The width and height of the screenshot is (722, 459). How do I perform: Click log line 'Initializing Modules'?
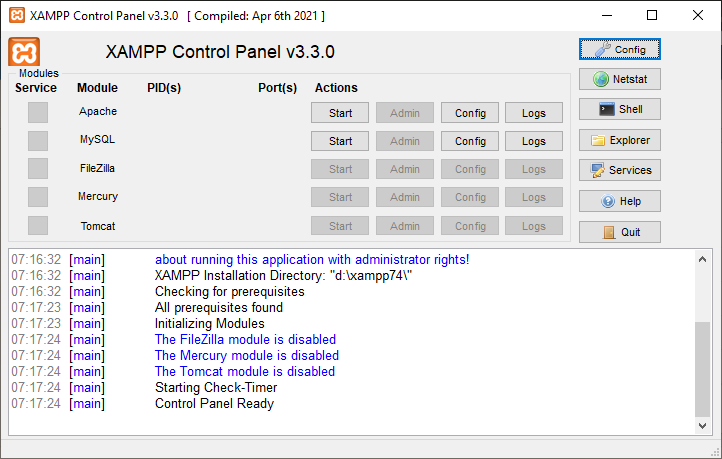click(x=210, y=324)
